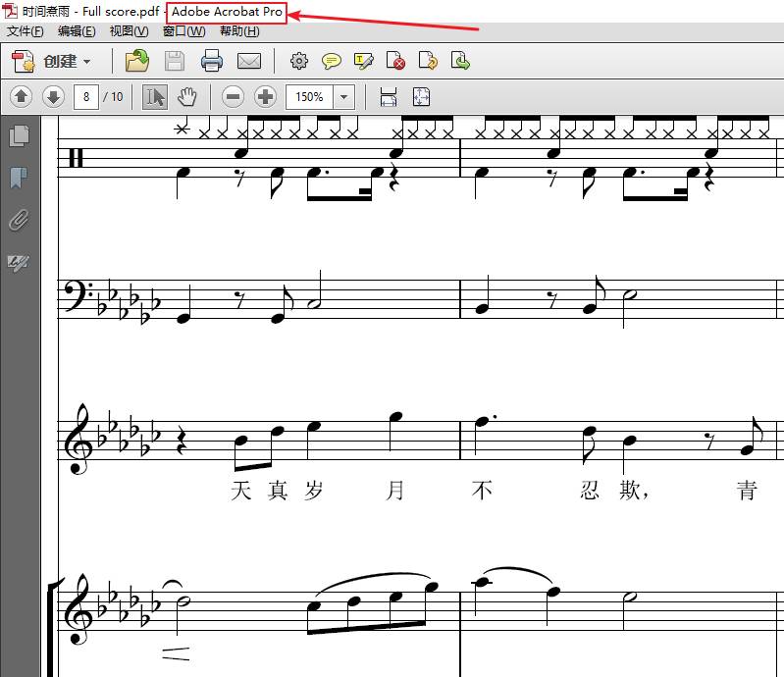This screenshot has width=784, height=677.
Task: Click the lyric character 忍
Action: (590, 490)
